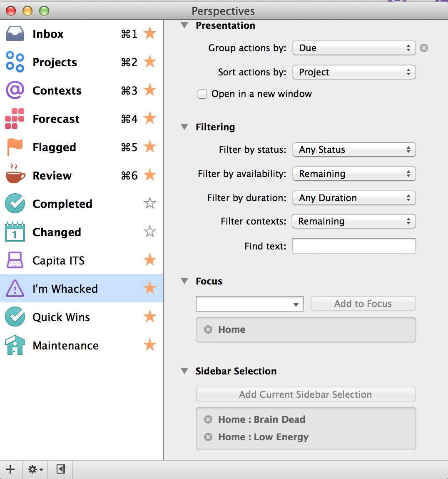Viewport: 448px width, 479px height.
Task: Click the Quick Wins checkmark icon
Action: 15,317
